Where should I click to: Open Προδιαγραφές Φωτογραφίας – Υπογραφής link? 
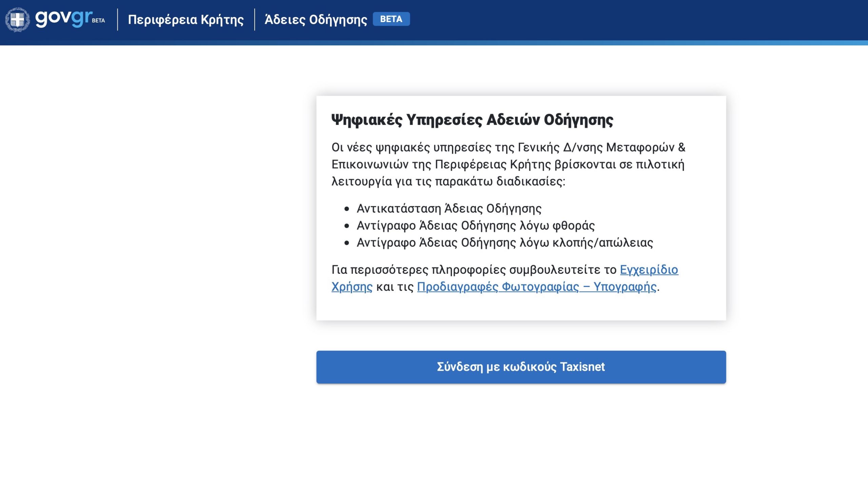tap(536, 287)
